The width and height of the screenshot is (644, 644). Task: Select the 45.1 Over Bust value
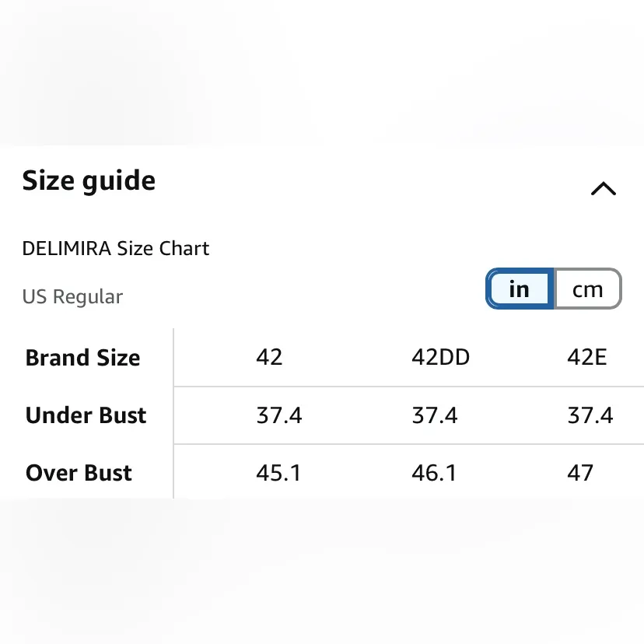[278, 473]
